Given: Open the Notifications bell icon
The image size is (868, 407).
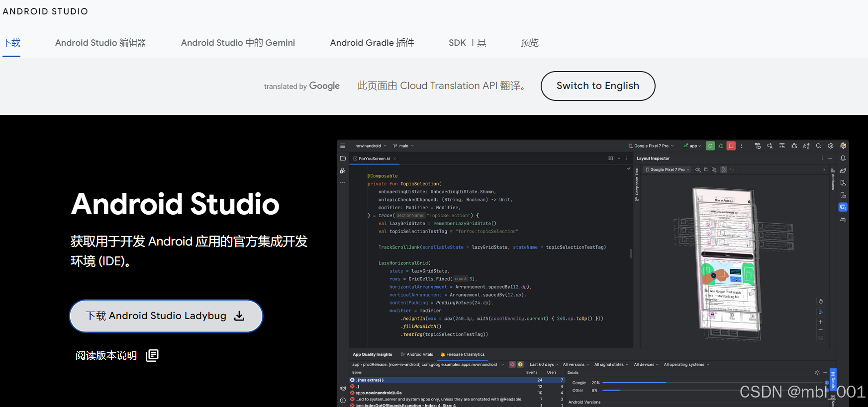Looking at the screenshot, I should click(x=843, y=159).
